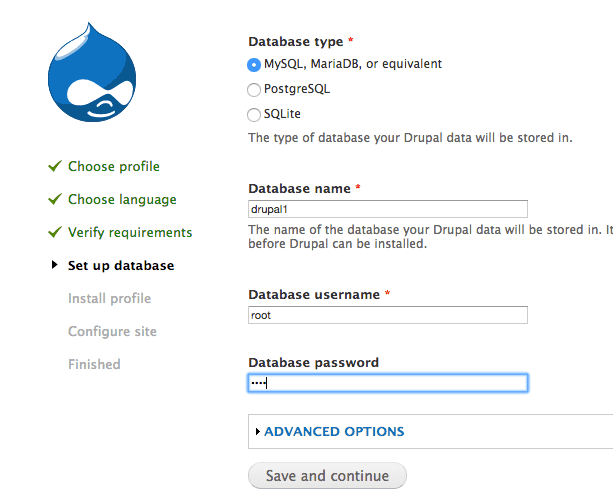Image resolution: width=613 pixels, height=494 pixels.
Task: Click the Choose language step
Action: [x=122, y=200]
